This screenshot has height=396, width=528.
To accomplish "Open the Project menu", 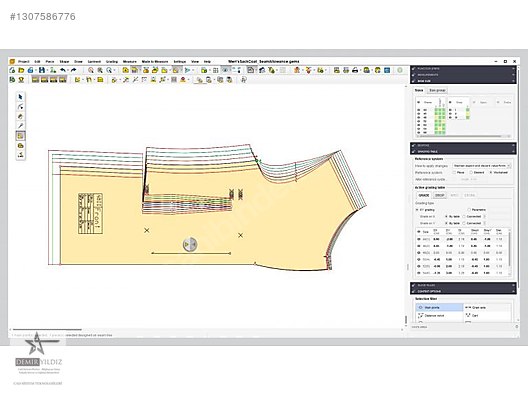I will 24,62.
